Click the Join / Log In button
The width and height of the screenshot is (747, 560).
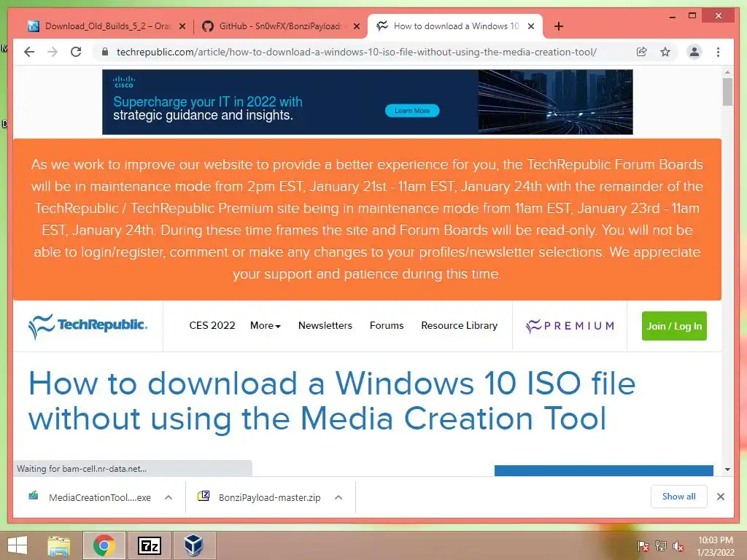point(674,326)
